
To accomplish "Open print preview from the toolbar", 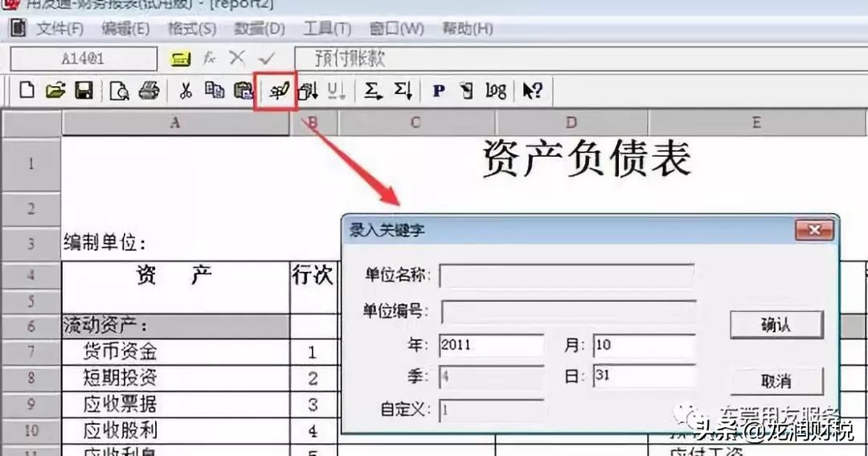I will tap(119, 90).
